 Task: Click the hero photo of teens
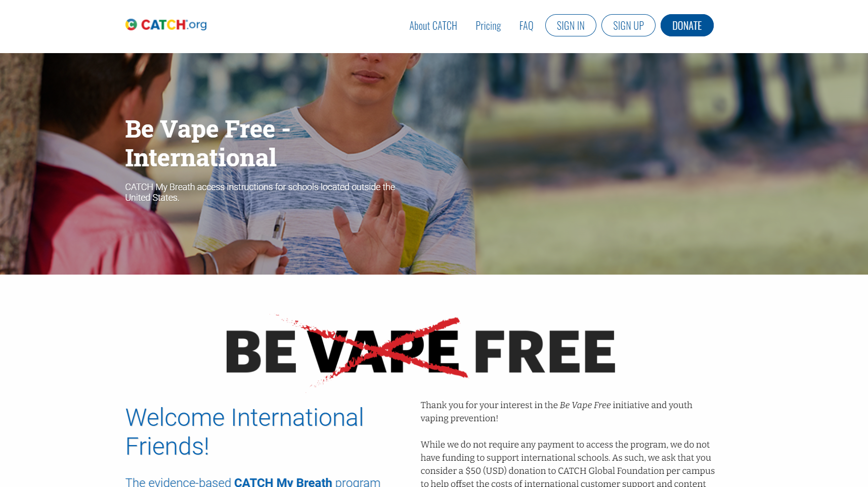[x=434, y=164]
